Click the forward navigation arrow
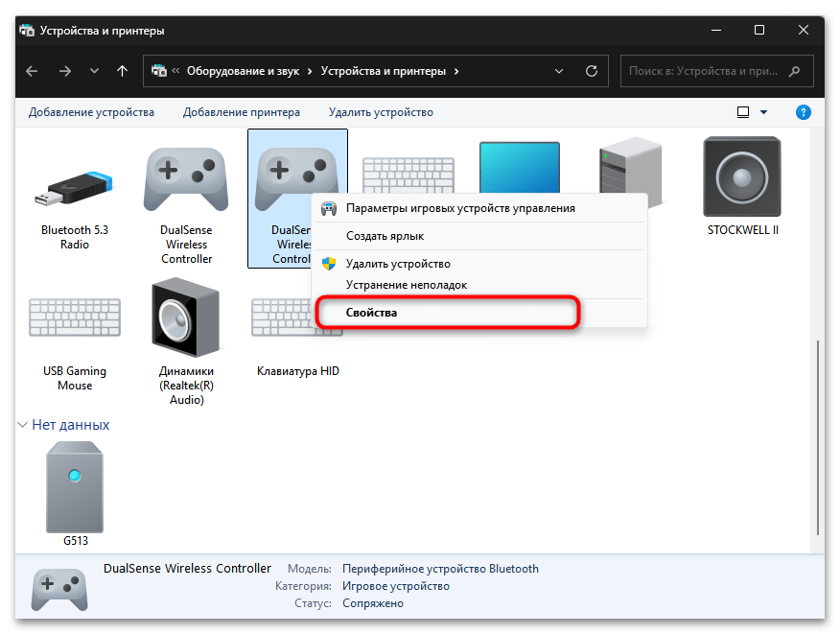The image size is (840, 634). (65, 71)
